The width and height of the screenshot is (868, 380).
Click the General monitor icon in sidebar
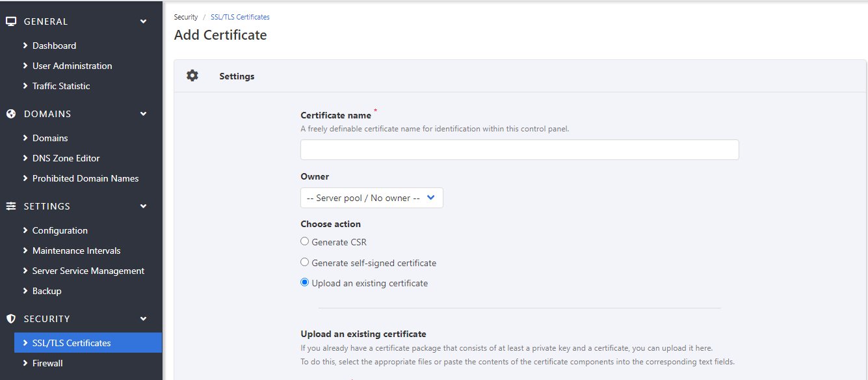11,21
